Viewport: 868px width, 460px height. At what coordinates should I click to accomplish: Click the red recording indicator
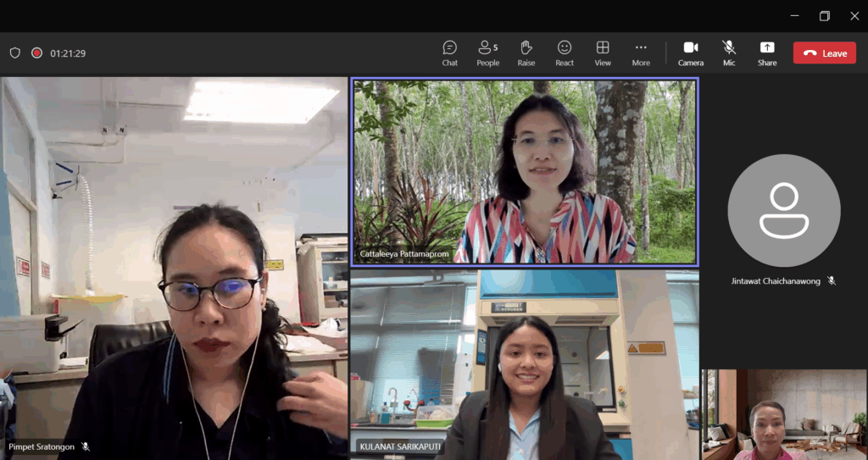(x=36, y=53)
